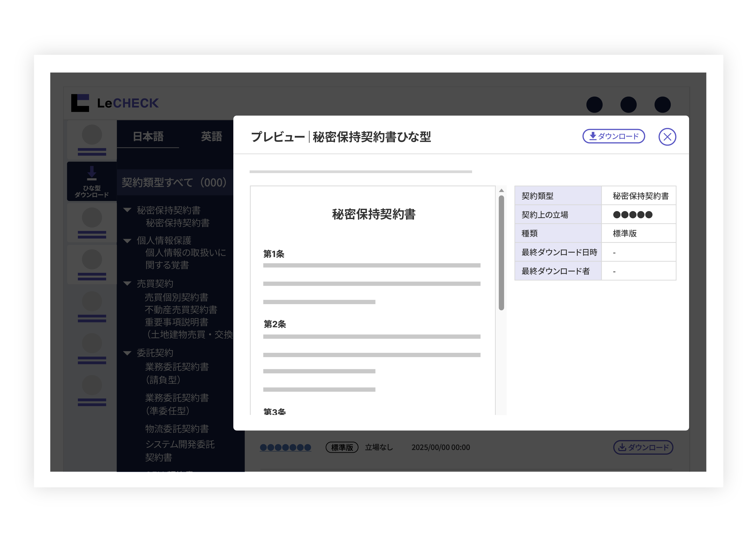The height and width of the screenshot is (542, 756).
Task: Collapse the 委託契約 category arrow
Action: (x=127, y=353)
